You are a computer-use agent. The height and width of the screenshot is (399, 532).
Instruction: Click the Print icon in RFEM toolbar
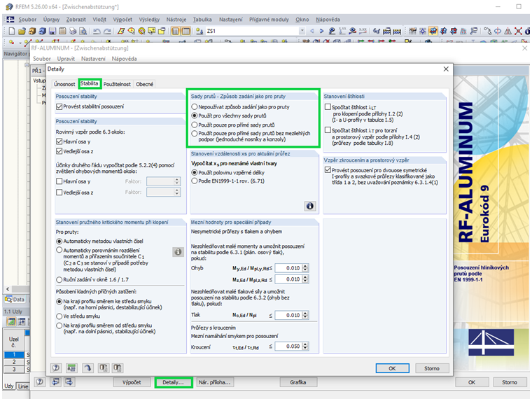(73, 31)
